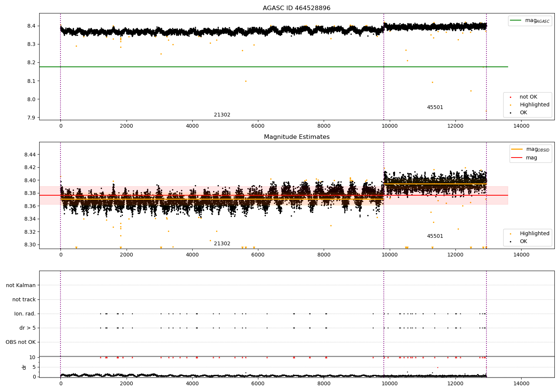Click the 8.0 y-tick in top plot
This screenshot has height=392, width=560.
point(32,99)
